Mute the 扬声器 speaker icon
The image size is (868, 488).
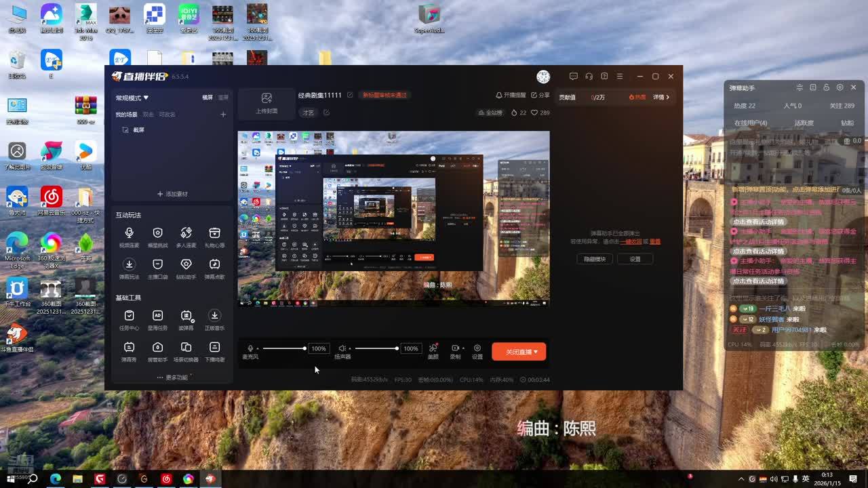click(x=342, y=348)
